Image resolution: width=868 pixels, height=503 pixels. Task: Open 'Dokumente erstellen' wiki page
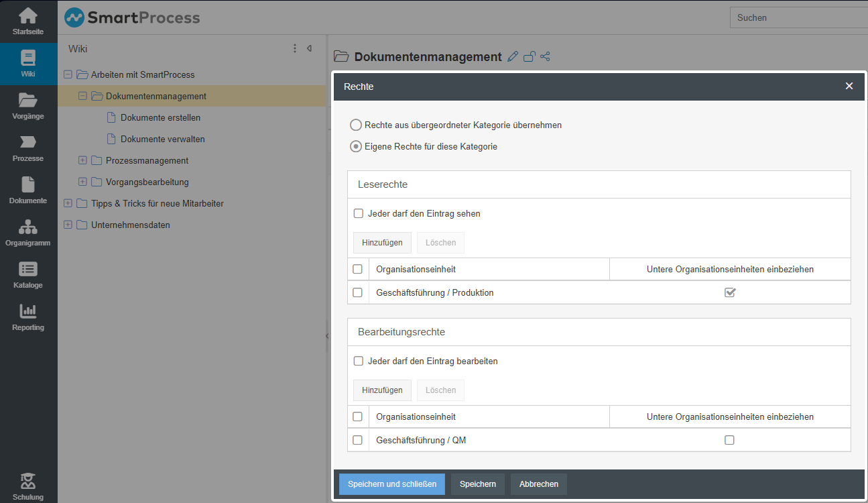[x=160, y=118]
